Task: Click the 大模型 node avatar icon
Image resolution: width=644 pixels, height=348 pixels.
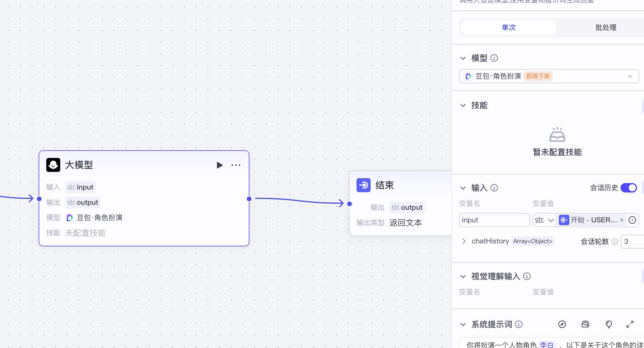Action: (x=53, y=165)
